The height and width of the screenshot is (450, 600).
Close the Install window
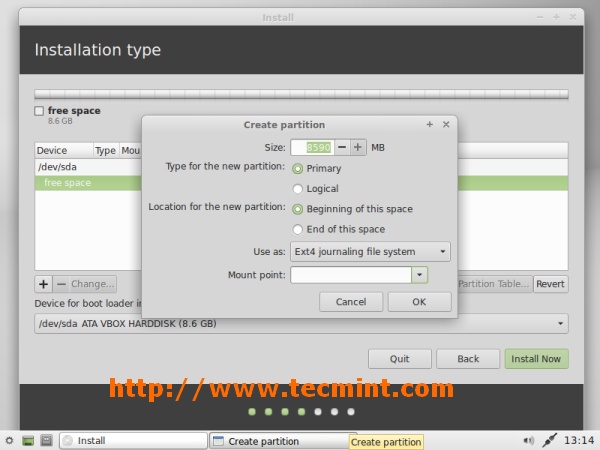tap(573, 17)
